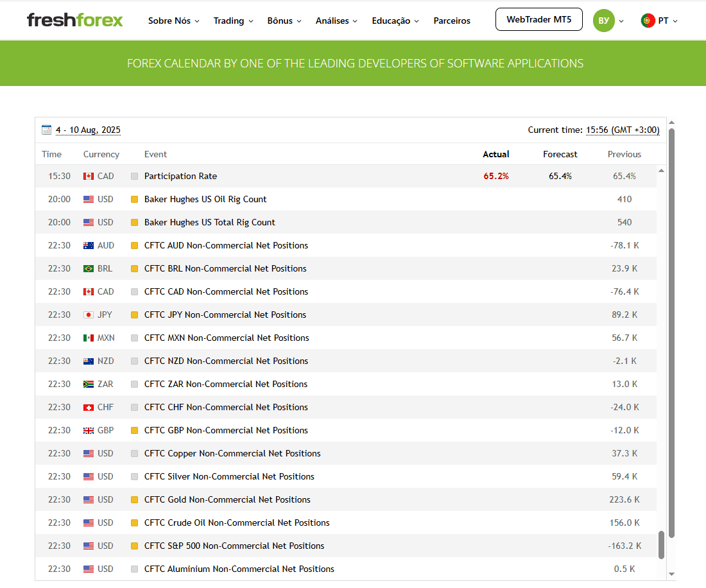Change the 4 - 10 Aug, 2025 date range

point(89,130)
